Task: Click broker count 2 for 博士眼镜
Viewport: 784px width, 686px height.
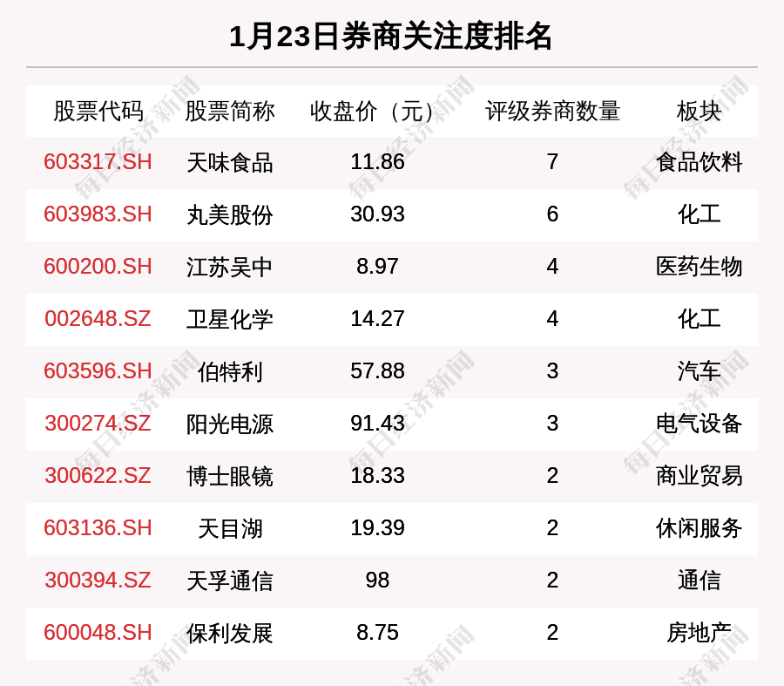Action: [x=552, y=475]
